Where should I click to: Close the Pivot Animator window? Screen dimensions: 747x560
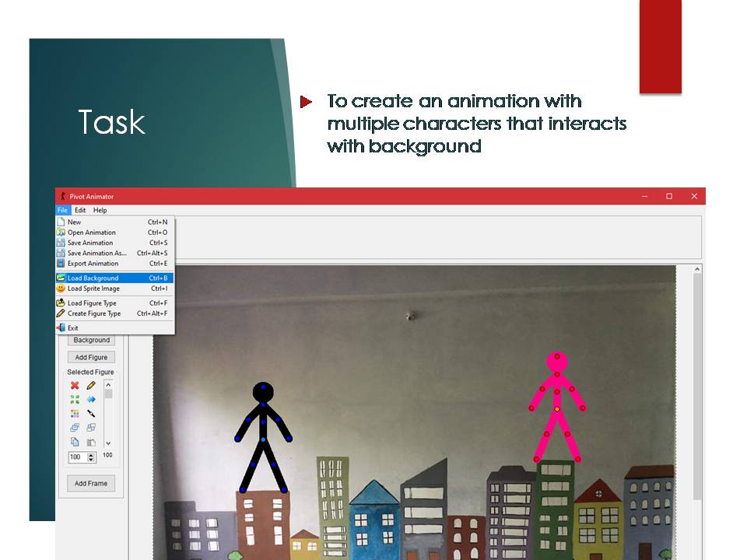click(694, 196)
